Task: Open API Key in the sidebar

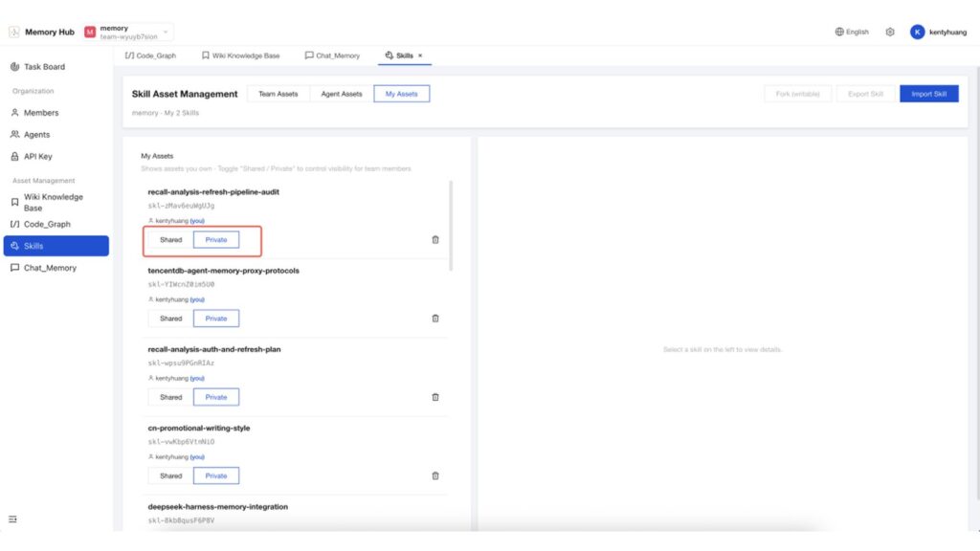Action: 56,156
